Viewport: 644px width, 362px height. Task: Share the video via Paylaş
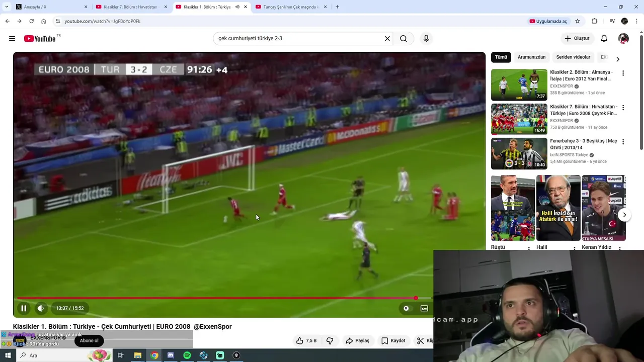[x=357, y=341]
